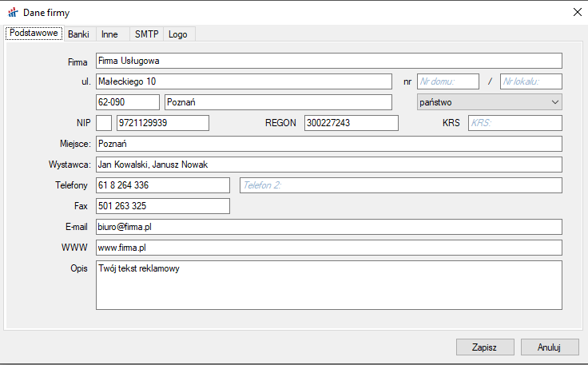Click the Nr lokalu field
The width and height of the screenshot is (588, 365).
pyautogui.click(x=531, y=81)
